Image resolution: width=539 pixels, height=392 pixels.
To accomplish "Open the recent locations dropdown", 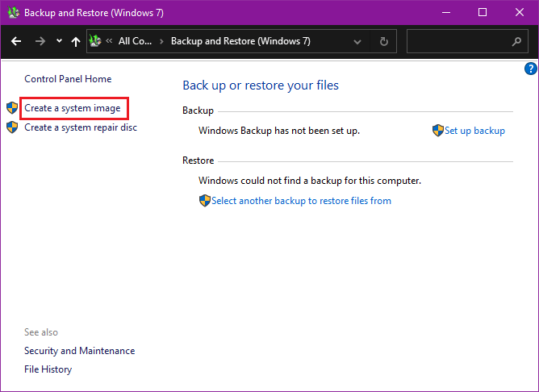I will click(59, 41).
